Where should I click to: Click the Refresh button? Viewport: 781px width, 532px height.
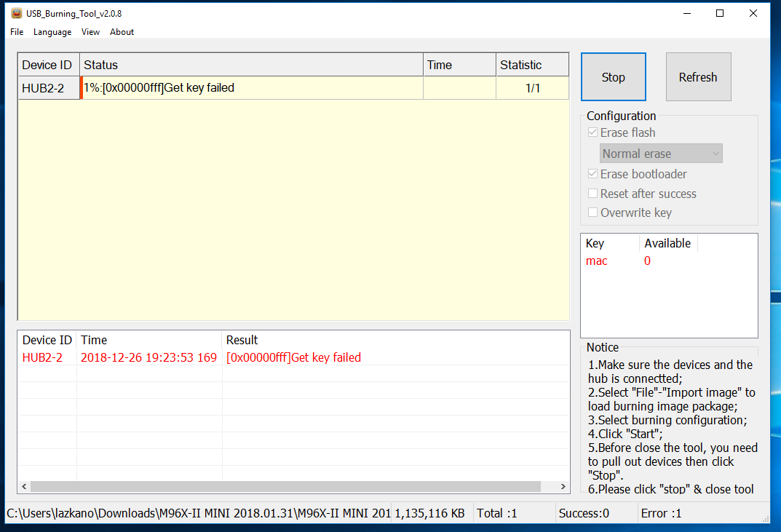(698, 77)
